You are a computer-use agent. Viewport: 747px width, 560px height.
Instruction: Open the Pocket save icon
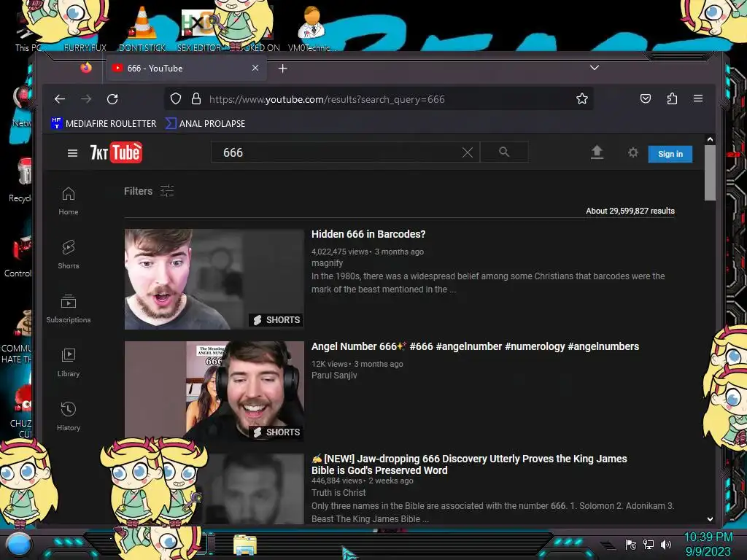click(646, 98)
